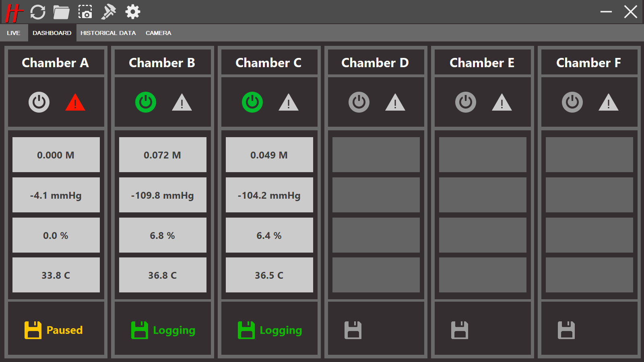Resume the Paused logging in Chamber A

click(54, 330)
